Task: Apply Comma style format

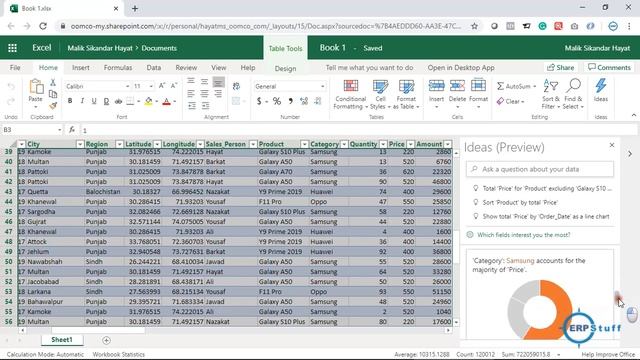Action: [291, 101]
